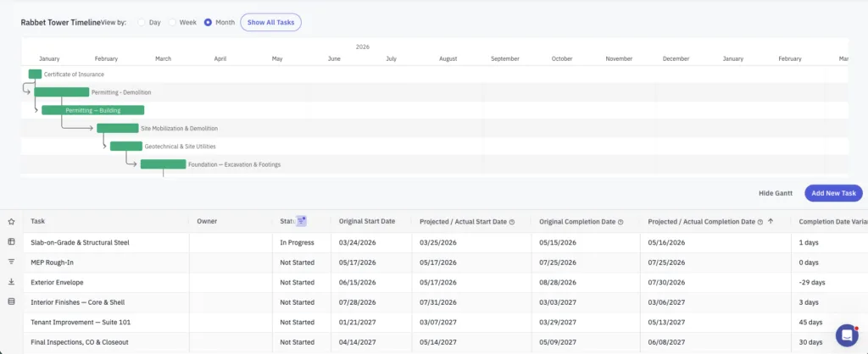Click the Site Mobilization & Demolition Gantt bar
This screenshot has height=354, width=868.
coord(117,129)
